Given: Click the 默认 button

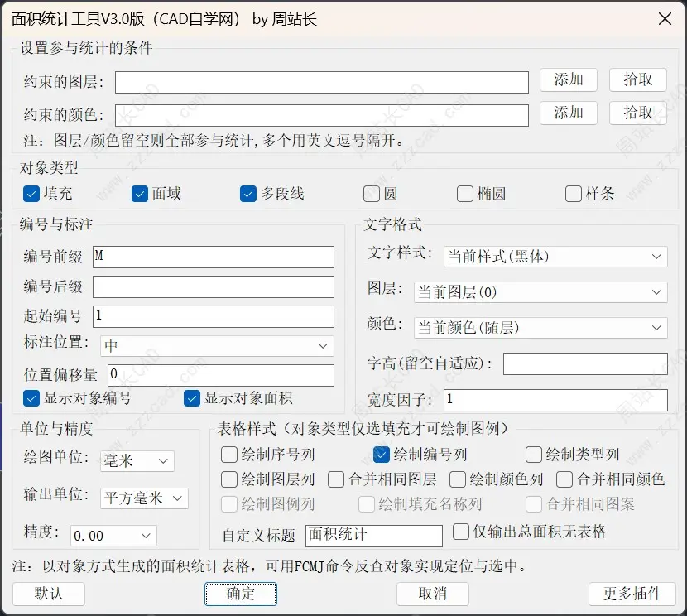Looking at the screenshot, I should 49,594.
